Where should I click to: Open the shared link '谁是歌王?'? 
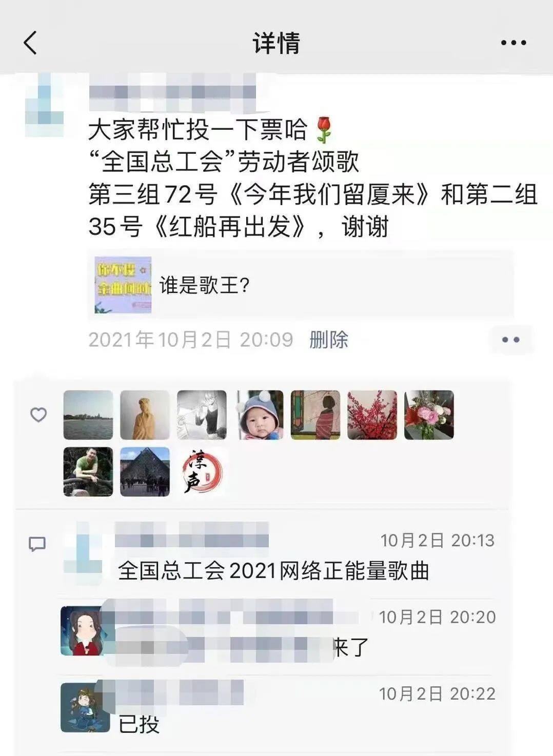click(x=301, y=285)
